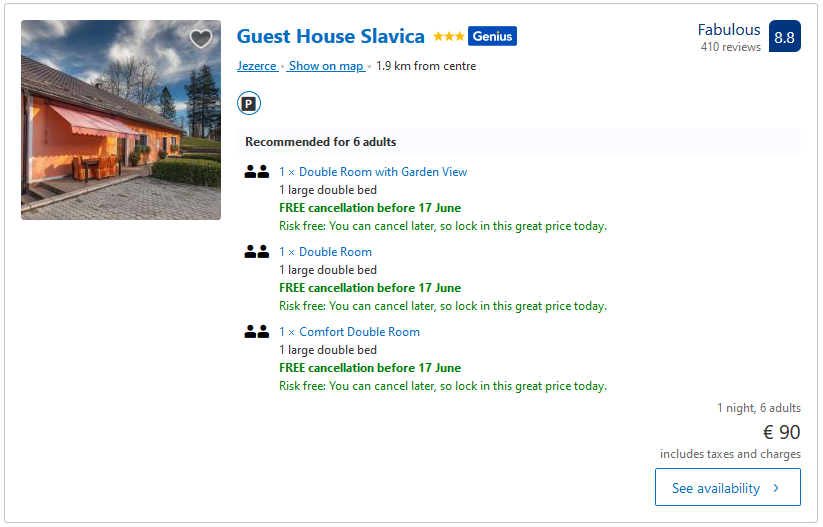Open the Jezerce location link
823x527 pixels.
tap(257, 66)
